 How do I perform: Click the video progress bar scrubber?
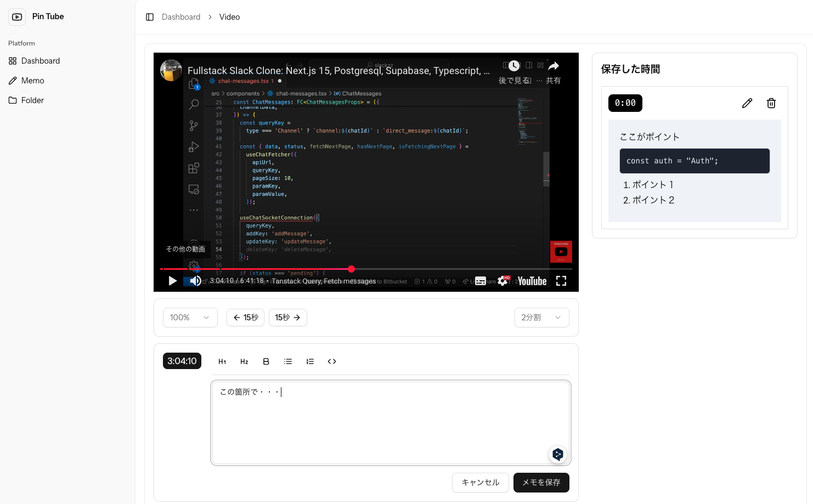tap(351, 269)
